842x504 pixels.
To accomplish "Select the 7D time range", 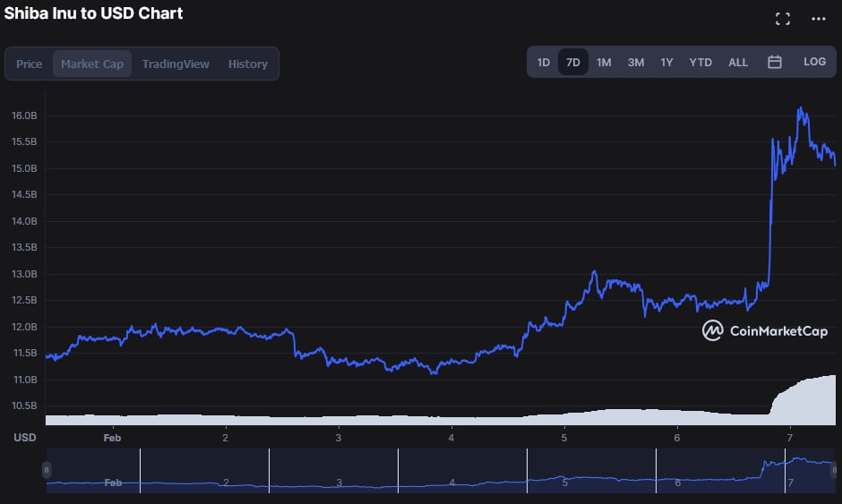I will coord(573,62).
